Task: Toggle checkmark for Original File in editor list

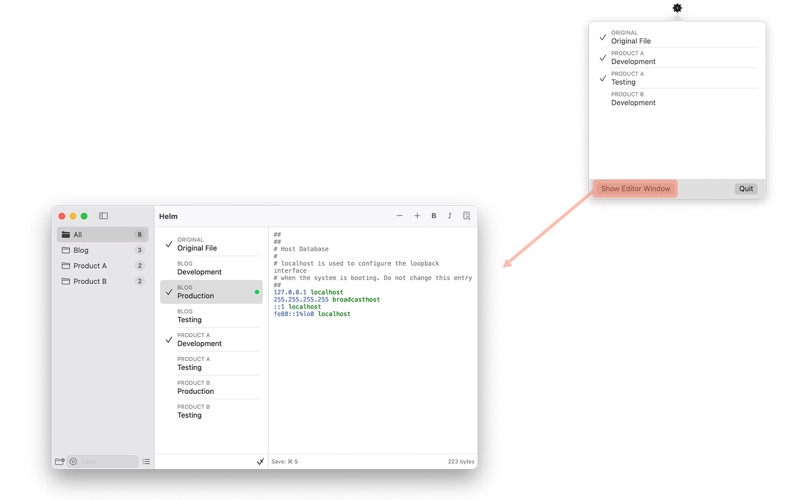Action: (169, 244)
